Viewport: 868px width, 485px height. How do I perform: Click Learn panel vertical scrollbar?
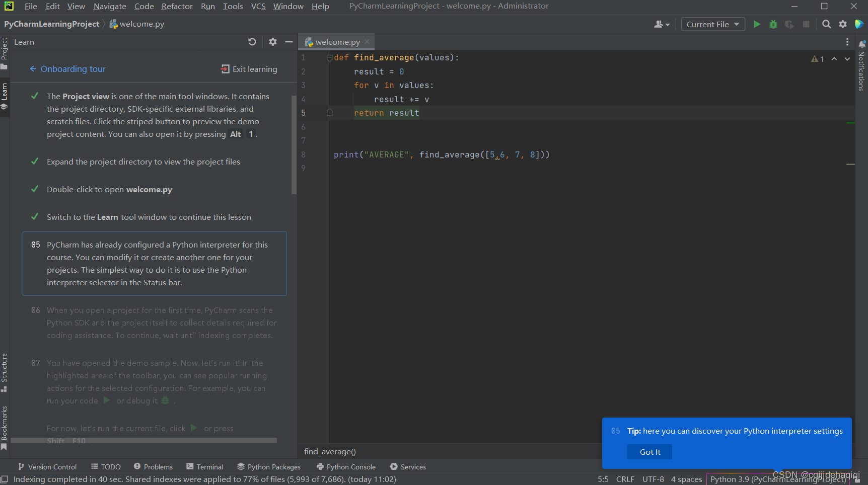pyautogui.click(x=294, y=144)
